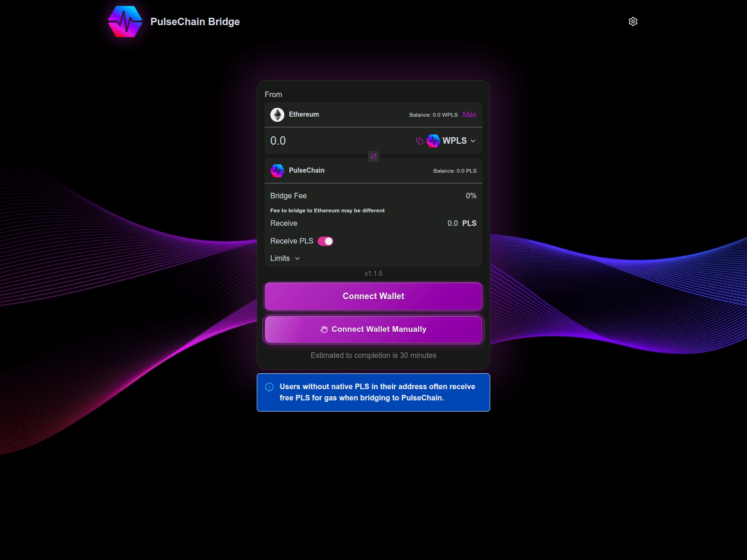Click the fee to bridge to Ethereum note
747x560 pixels.
[327, 210]
